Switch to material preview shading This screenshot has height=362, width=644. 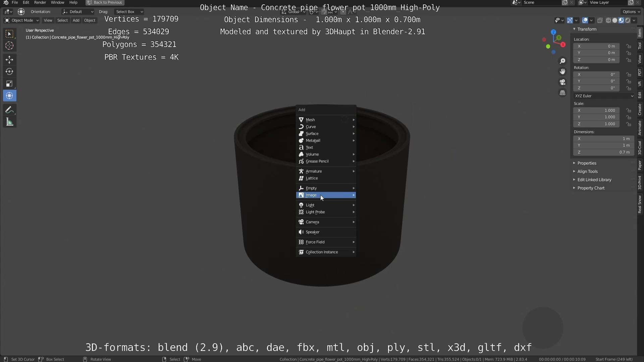[621, 20]
